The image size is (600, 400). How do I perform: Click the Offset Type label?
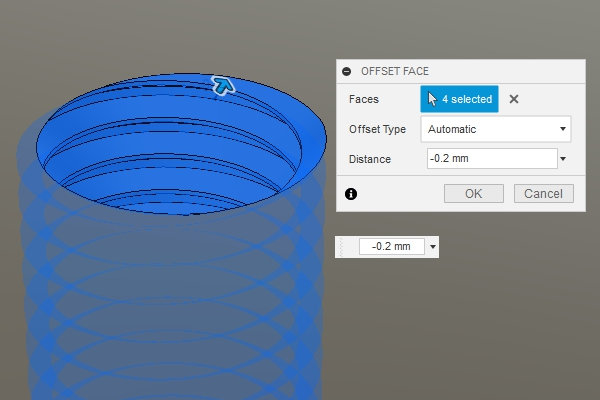pos(377,129)
